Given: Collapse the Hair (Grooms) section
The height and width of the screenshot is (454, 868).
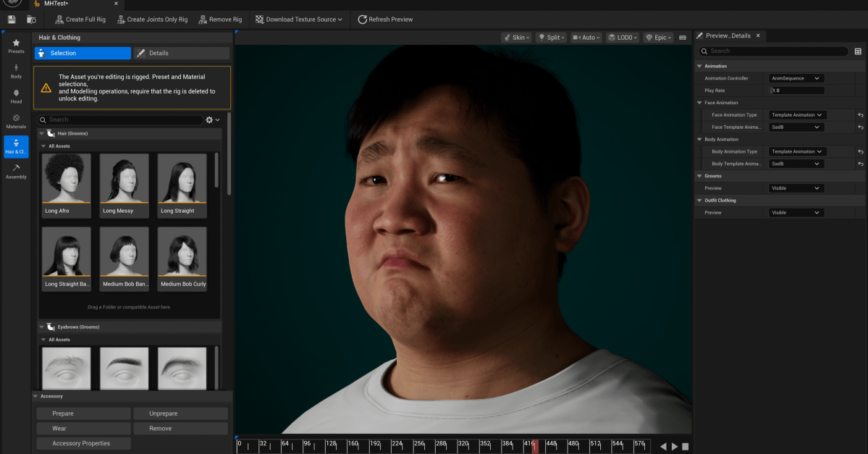Looking at the screenshot, I should (x=42, y=134).
